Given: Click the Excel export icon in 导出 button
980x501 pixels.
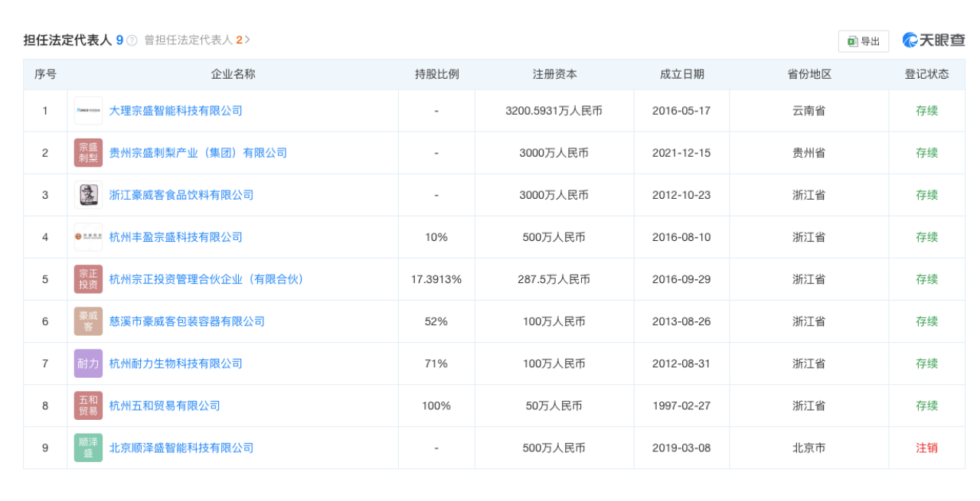Looking at the screenshot, I should coord(852,41).
